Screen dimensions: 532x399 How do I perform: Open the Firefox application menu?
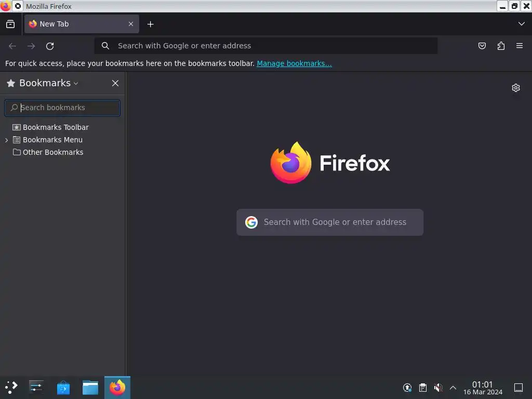(x=520, y=46)
